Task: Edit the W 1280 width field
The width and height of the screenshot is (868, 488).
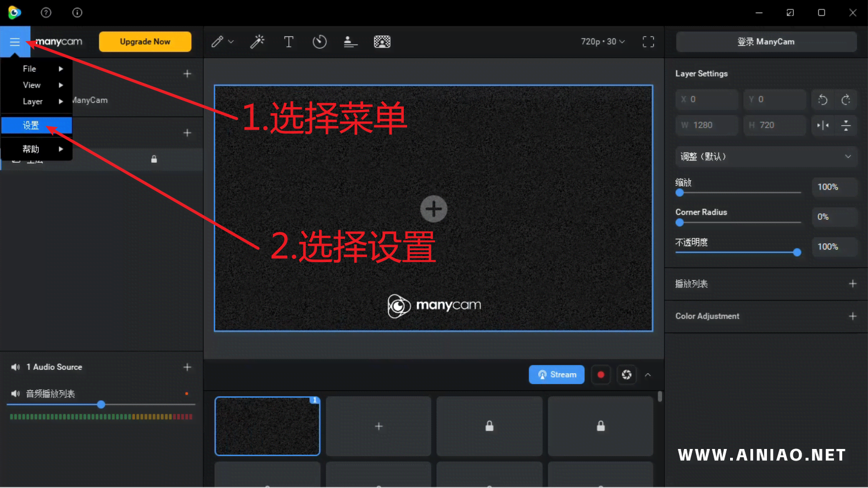Action: click(707, 125)
